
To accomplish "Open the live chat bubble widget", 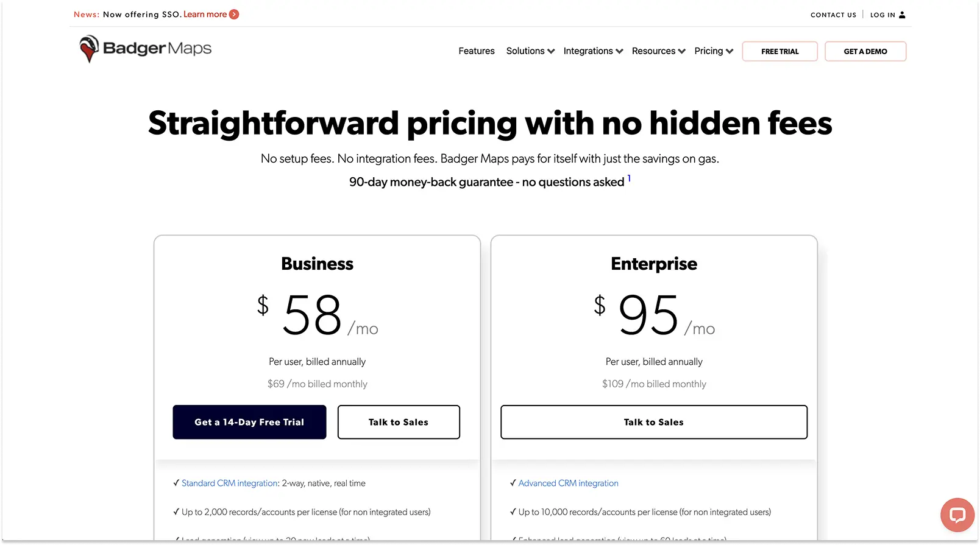I will tap(957, 515).
